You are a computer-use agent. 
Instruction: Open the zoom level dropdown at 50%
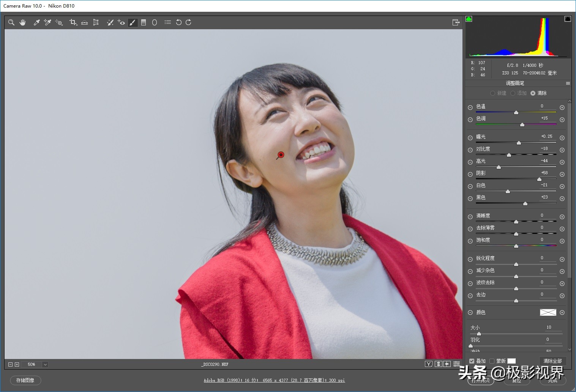(45, 365)
